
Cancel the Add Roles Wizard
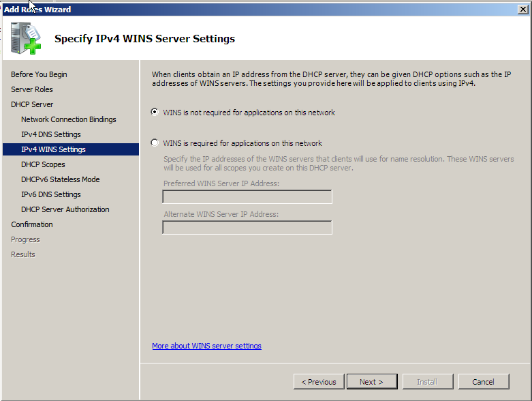coord(484,382)
